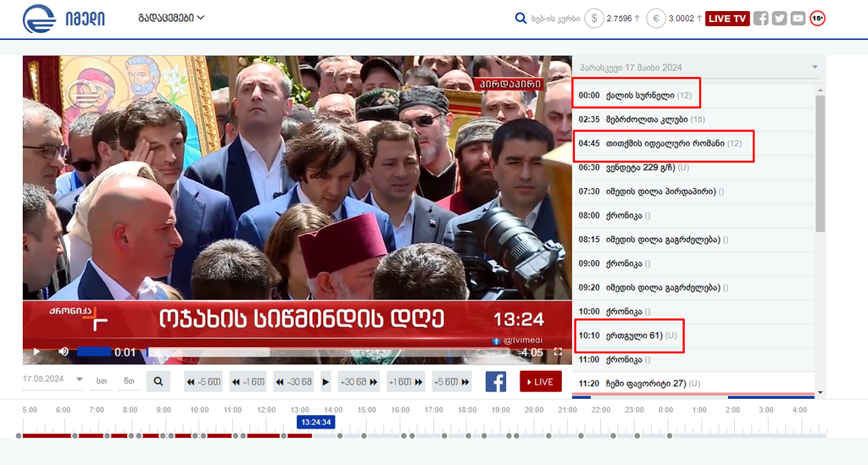Select the 09:00 ქრონიკა program
This screenshot has height=465, width=868.
(x=693, y=263)
